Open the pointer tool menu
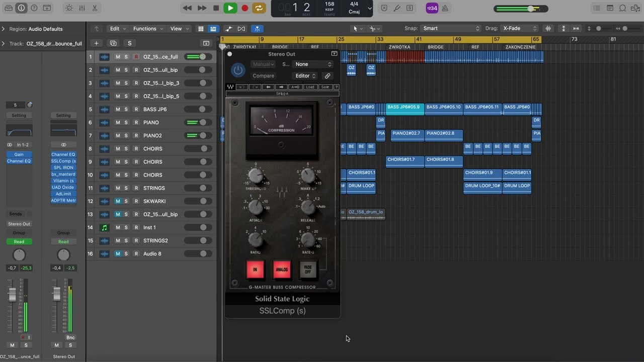 click(357, 29)
